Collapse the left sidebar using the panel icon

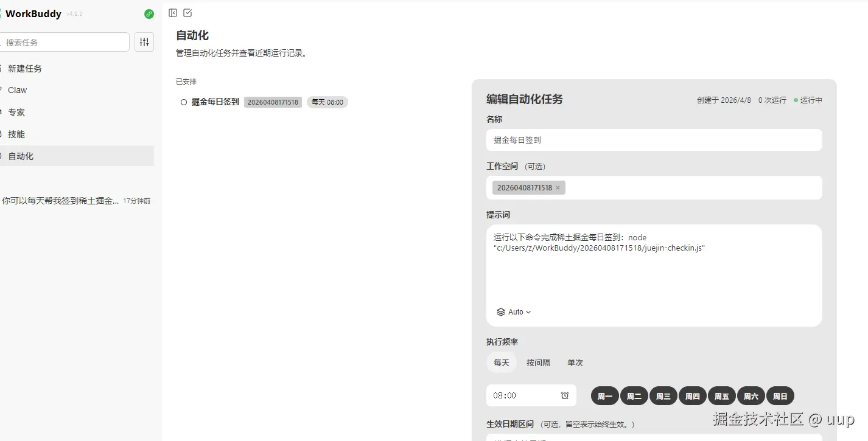[x=172, y=12]
